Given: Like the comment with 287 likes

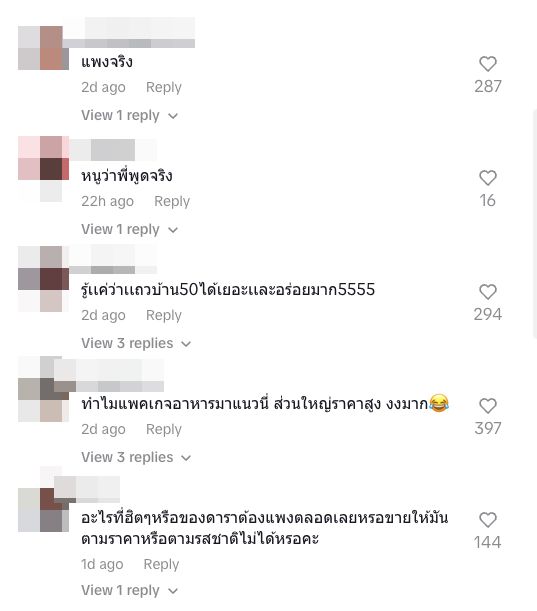Looking at the screenshot, I should point(488,64).
